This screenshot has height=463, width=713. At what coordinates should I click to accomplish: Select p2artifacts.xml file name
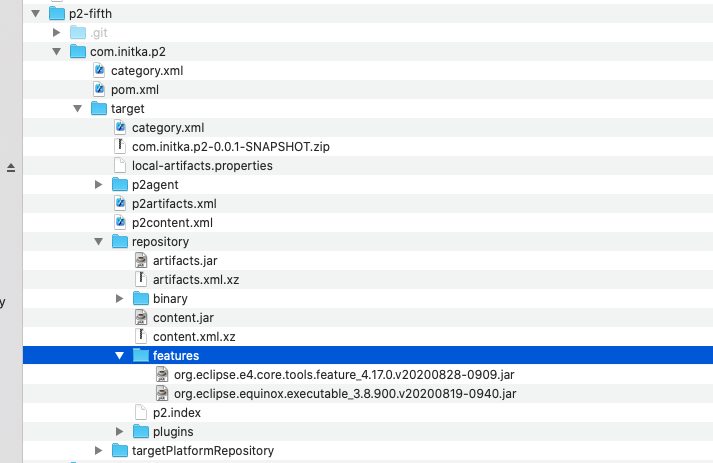coord(174,204)
